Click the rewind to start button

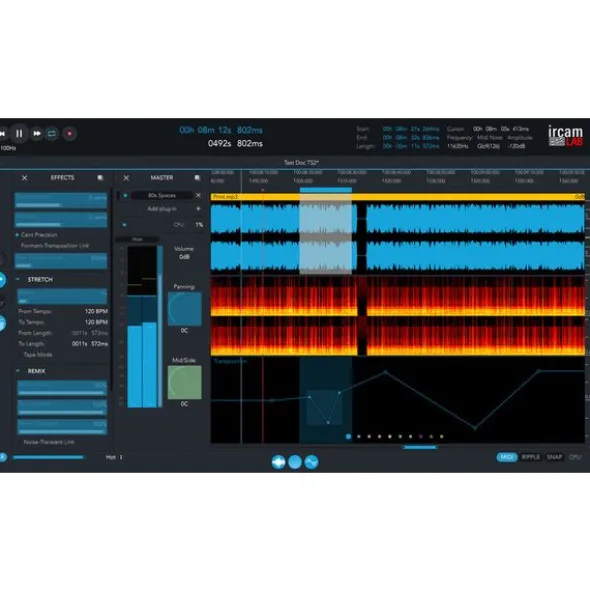[3, 133]
